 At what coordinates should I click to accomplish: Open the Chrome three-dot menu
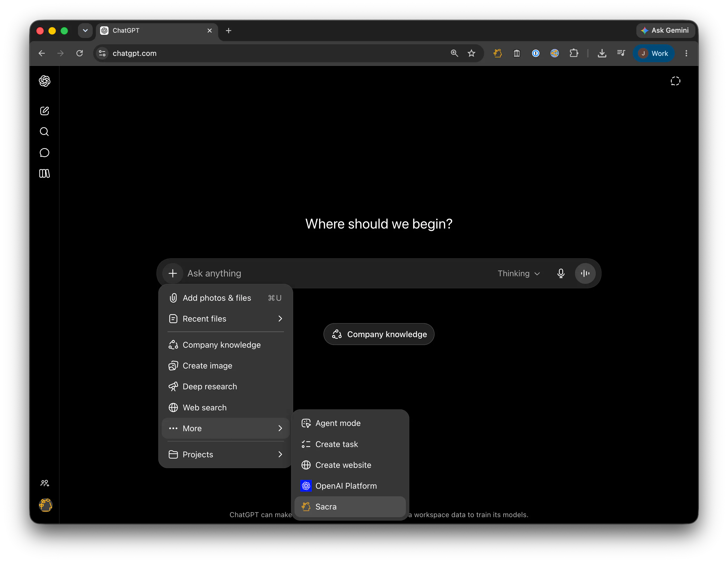[686, 53]
